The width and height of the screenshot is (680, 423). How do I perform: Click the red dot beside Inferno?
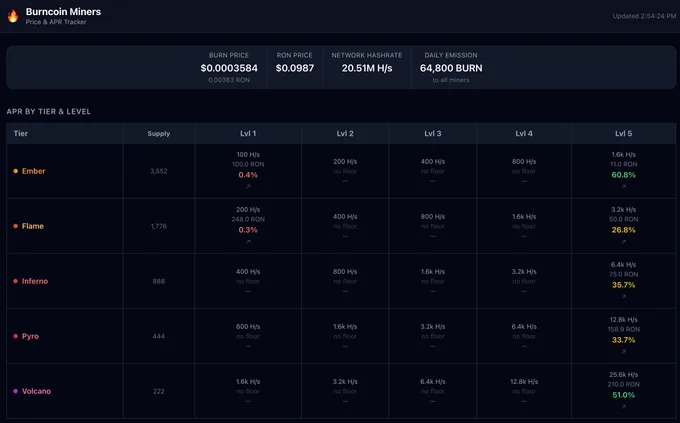(16, 281)
